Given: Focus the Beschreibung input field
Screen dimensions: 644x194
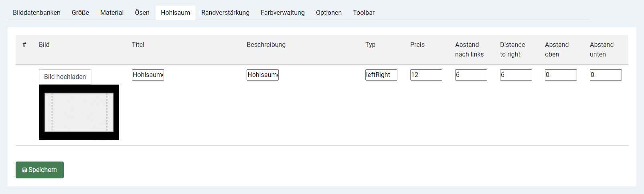Looking at the screenshot, I should tap(263, 75).
